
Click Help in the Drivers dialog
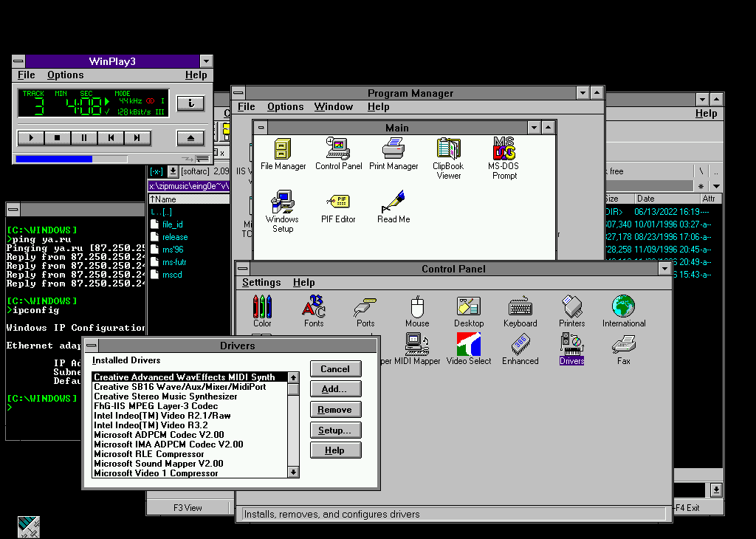336,450
